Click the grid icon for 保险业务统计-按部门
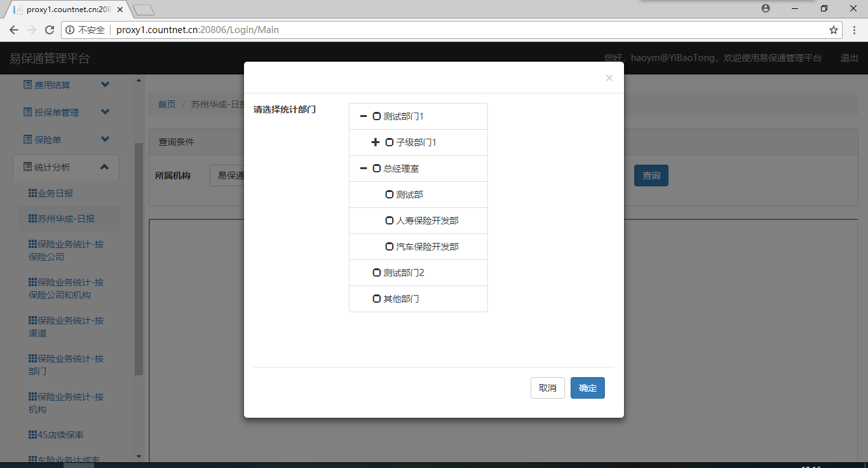The width and height of the screenshot is (868, 468). click(x=33, y=359)
